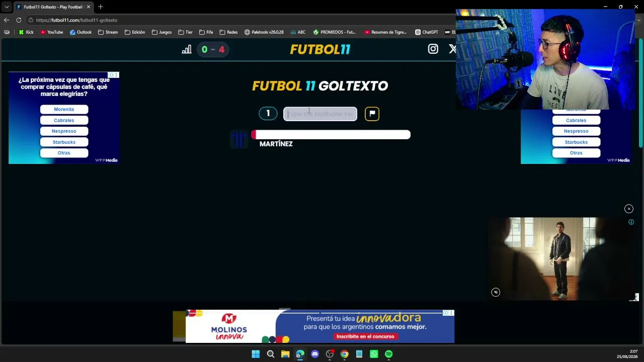The height and width of the screenshot is (362, 644).
Task: Open OBS Studio from the taskbar
Action: pyautogui.click(x=330, y=354)
